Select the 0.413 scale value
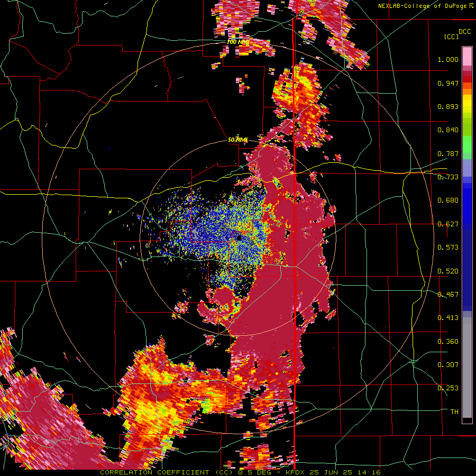 coord(448,318)
